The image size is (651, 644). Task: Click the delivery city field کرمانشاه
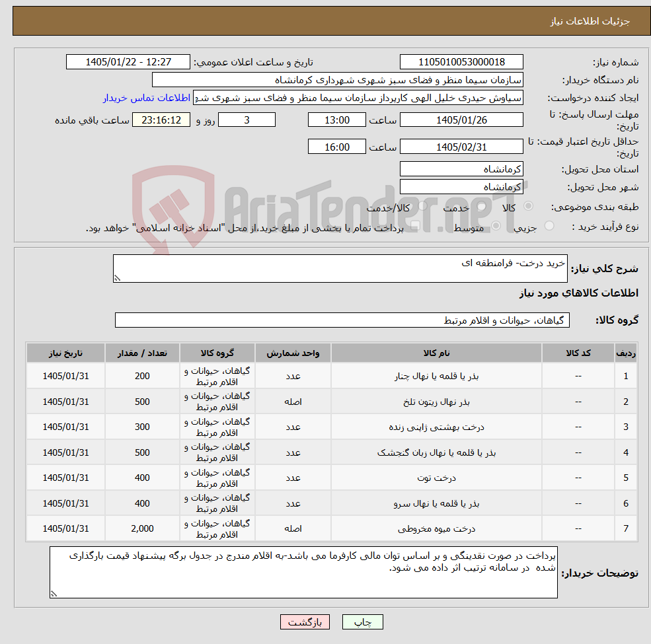[x=461, y=187]
